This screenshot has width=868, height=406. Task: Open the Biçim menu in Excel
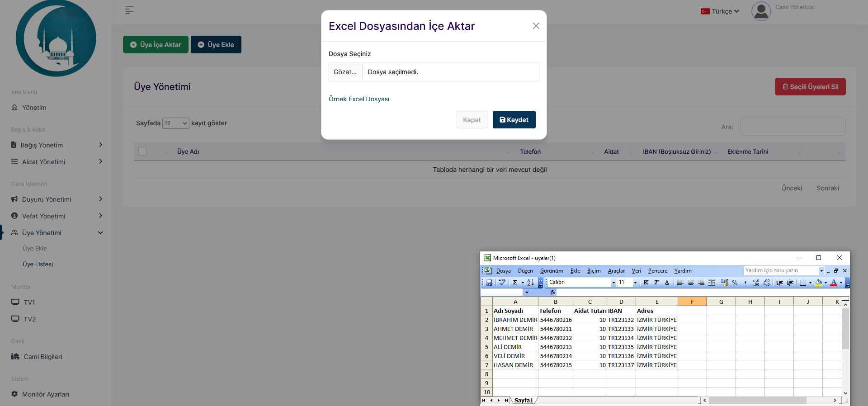594,271
